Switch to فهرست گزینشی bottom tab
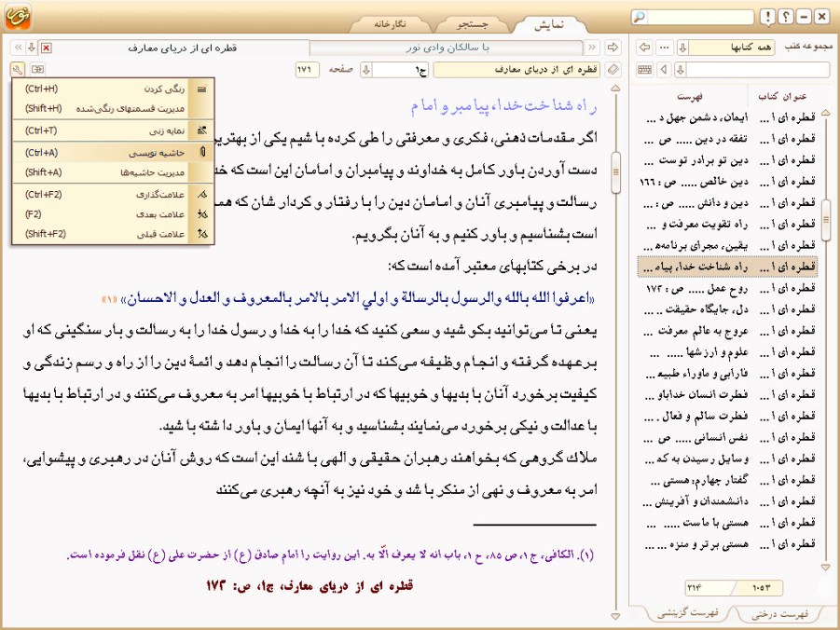 click(687, 613)
